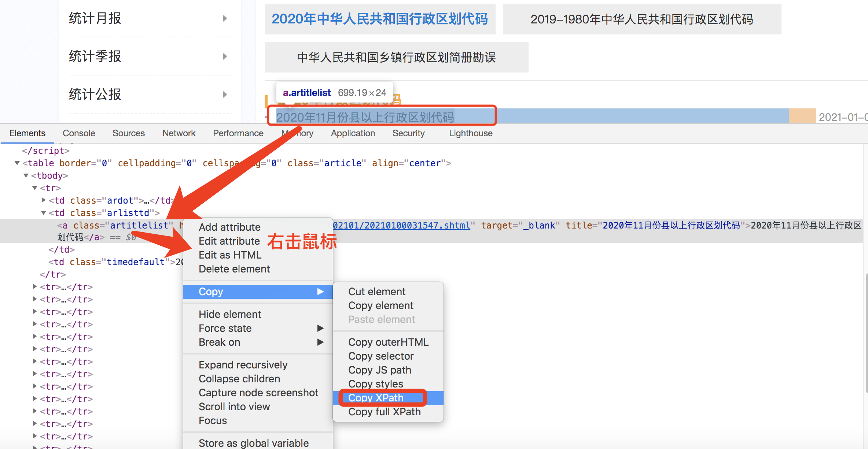Collapse the tbody node

coord(26,175)
